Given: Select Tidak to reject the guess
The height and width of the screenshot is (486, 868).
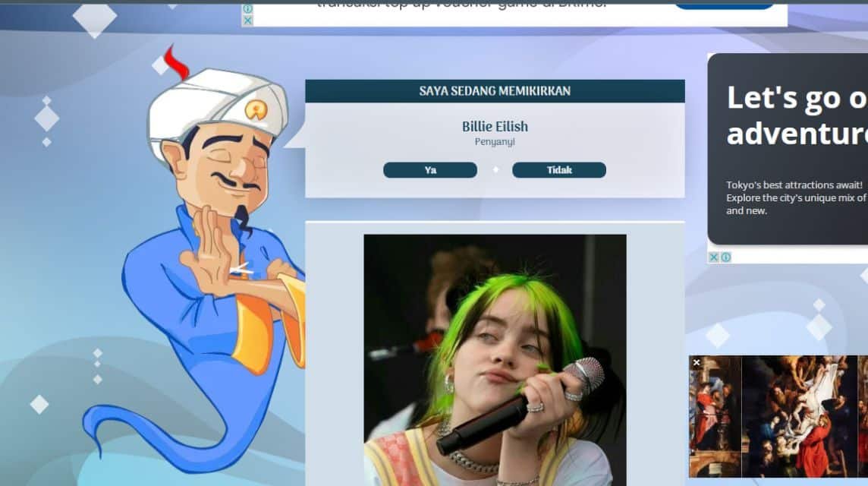Looking at the screenshot, I should click(x=559, y=169).
